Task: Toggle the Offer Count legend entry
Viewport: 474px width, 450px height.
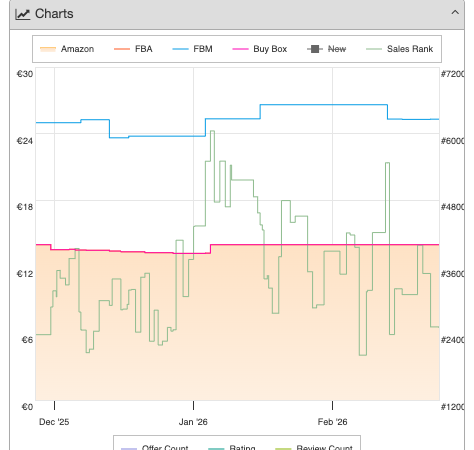Action: tap(155, 447)
